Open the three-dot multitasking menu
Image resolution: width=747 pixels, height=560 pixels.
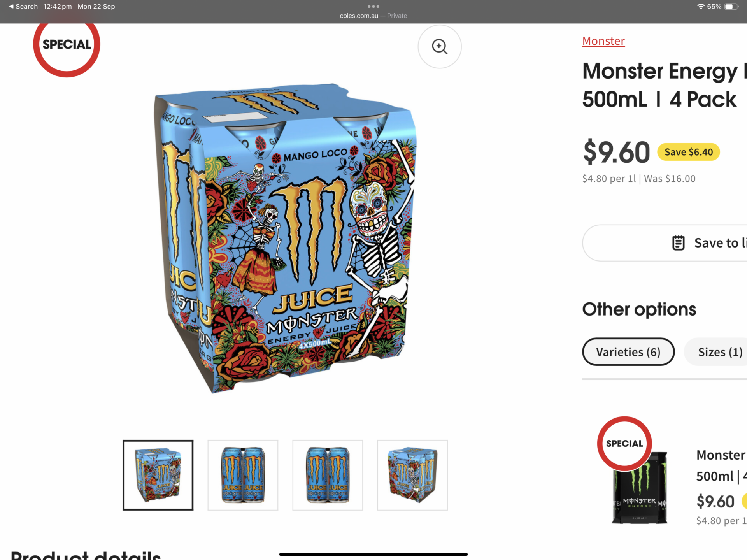[x=373, y=6]
